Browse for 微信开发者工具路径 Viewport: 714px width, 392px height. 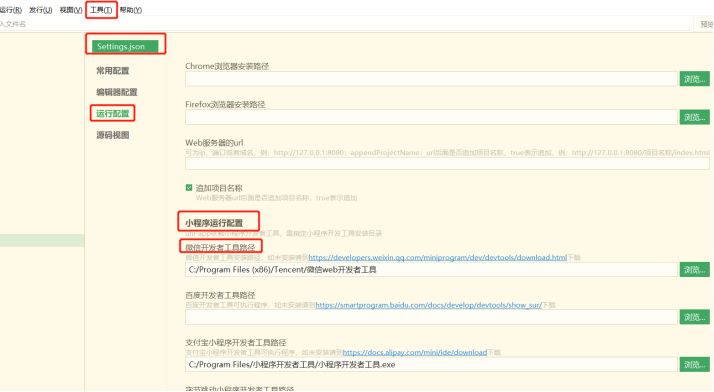click(x=694, y=270)
